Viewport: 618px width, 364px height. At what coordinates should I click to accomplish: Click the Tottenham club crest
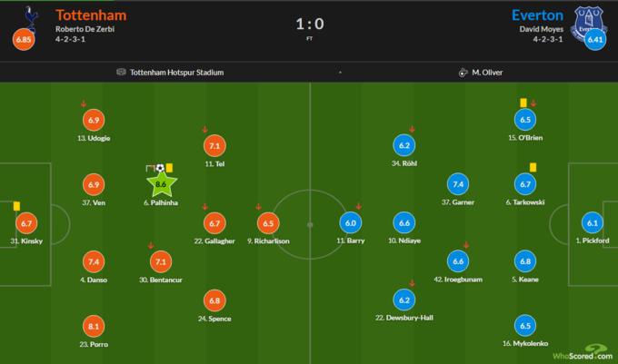click(x=31, y=19)
